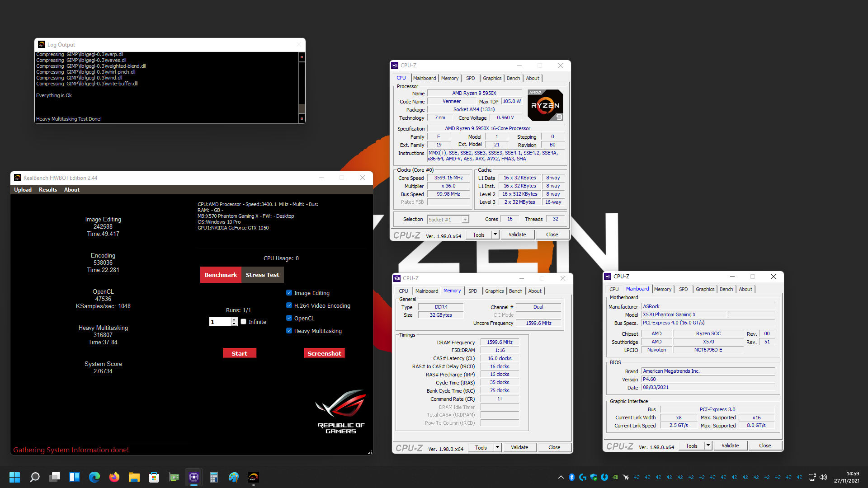
Task: Open Bench tab in the CPU-Z CPU window
Action: 513,78
